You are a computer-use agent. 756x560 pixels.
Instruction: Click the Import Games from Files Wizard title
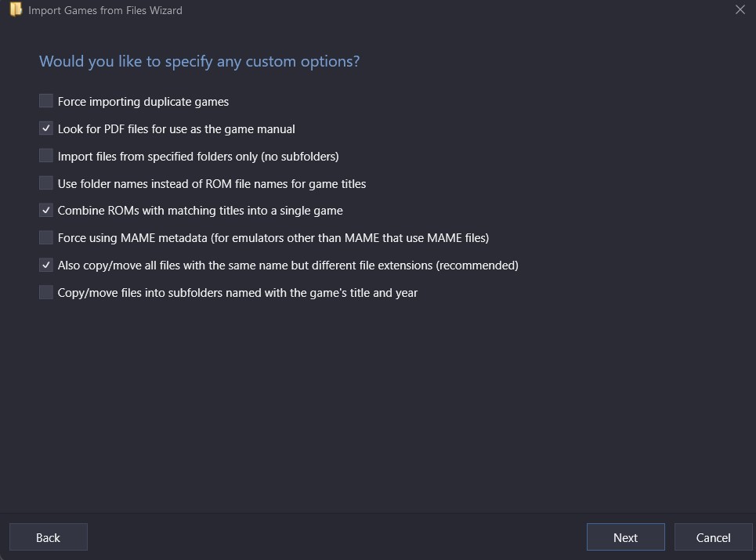click(105, 11)
